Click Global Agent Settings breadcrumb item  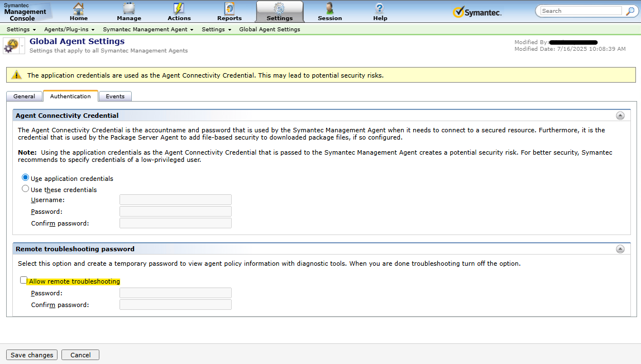click(x=269, y=30)
